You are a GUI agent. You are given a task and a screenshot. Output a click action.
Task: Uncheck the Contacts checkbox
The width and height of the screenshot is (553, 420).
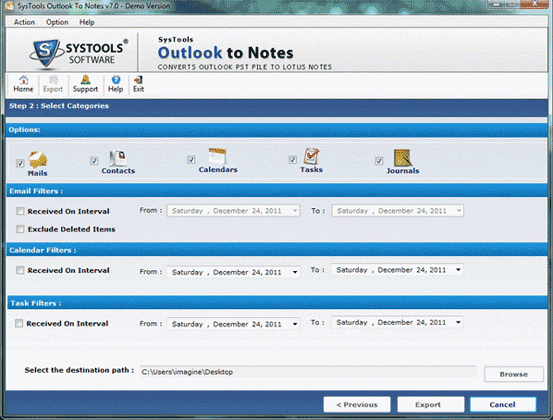click(x=94, y=161)
